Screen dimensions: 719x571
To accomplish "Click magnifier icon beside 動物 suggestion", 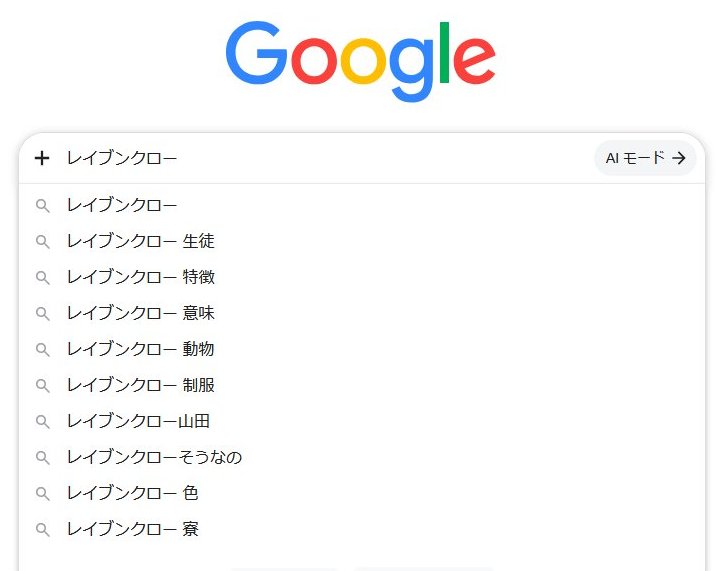I will coord(43,350).
